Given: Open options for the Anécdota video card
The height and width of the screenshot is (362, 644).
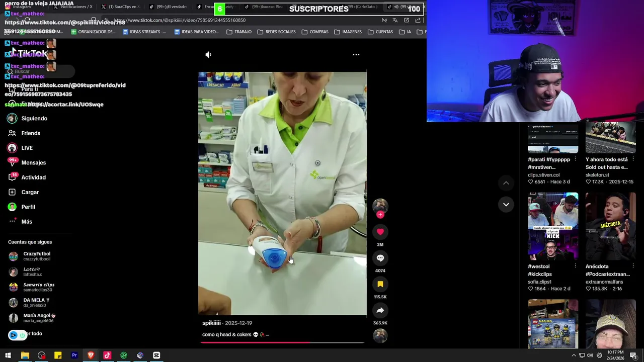Looking at the screenshot, I should tap(633, 266).
